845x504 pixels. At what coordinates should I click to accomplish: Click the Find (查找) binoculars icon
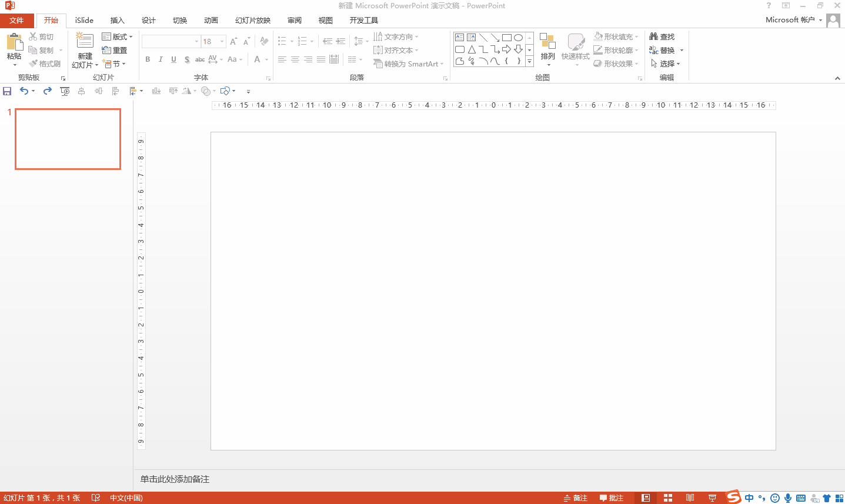pyautogui.click(x=653, y=36)
